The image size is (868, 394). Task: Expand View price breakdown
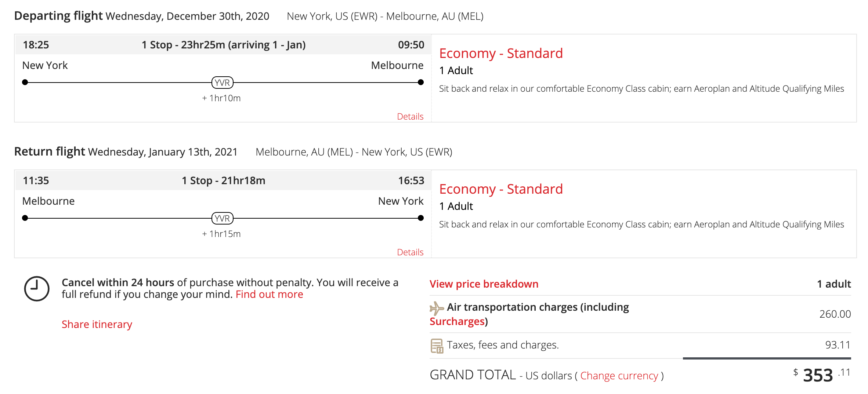coord(484,284)
